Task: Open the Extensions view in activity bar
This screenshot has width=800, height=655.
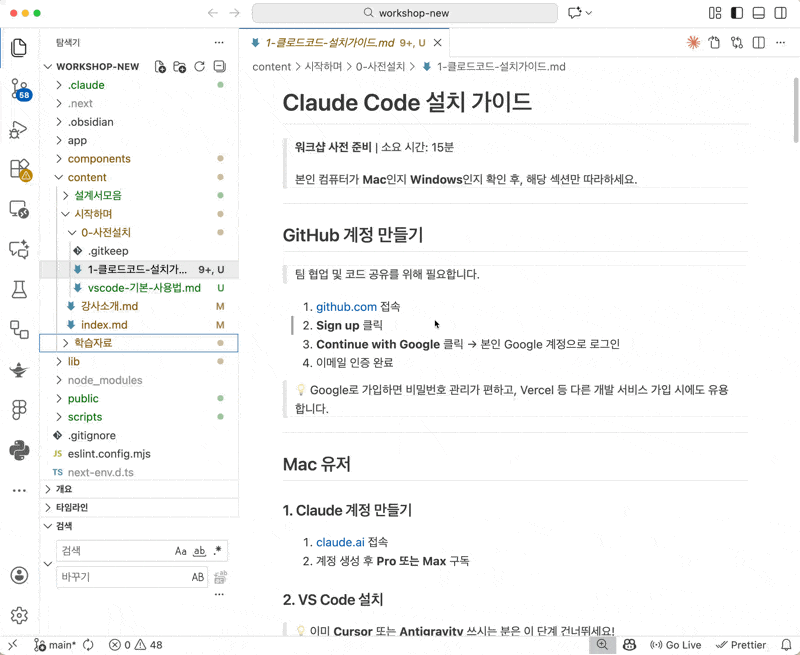Action: tap(19, 169)
